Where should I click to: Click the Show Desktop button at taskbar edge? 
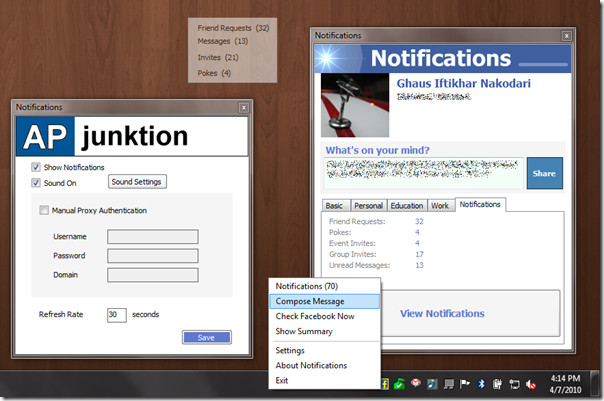[x=594, y=384]
